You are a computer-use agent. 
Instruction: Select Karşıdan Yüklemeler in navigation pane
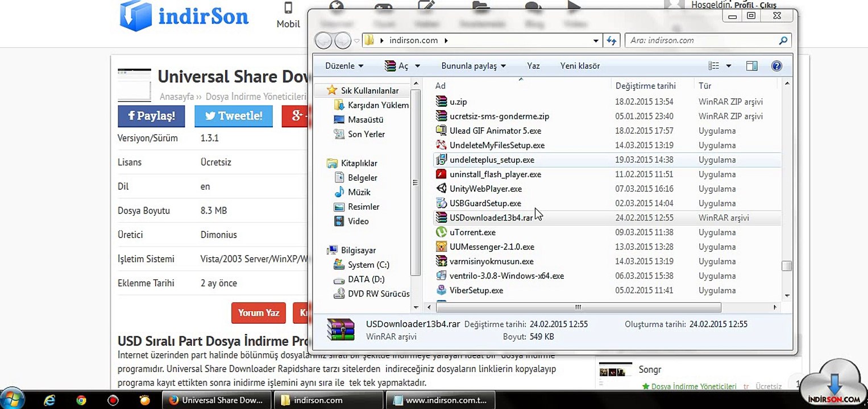coord(371,105)
